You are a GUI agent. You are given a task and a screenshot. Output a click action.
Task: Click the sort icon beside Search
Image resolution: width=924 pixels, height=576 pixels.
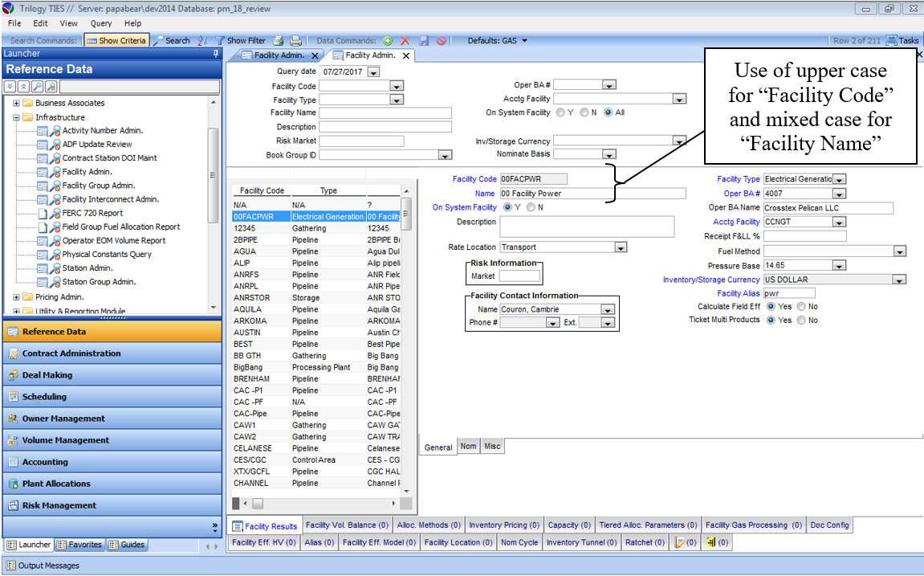pyautogui.click(x=201, y=40)
